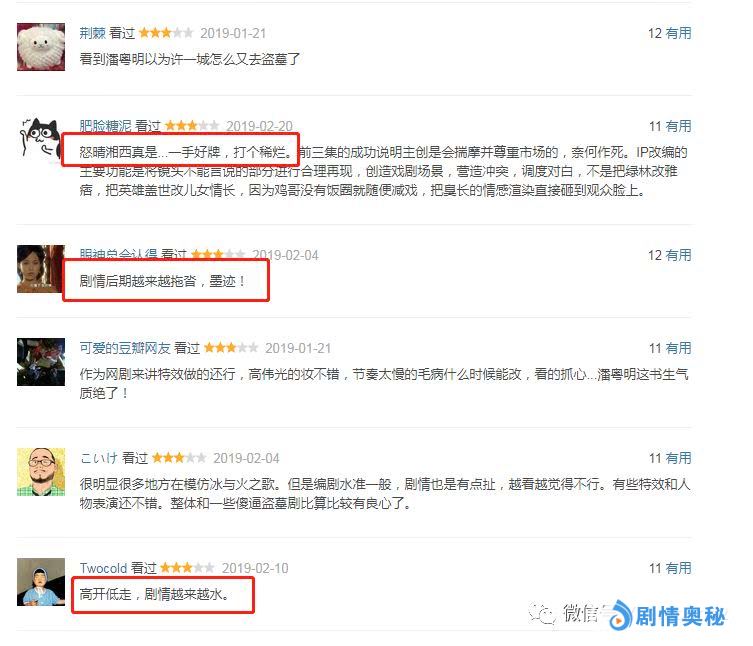The width and height of the screenshot is (753, 646).
Task: Click Twocold's avatar picture
Action: tap(41, 582)
